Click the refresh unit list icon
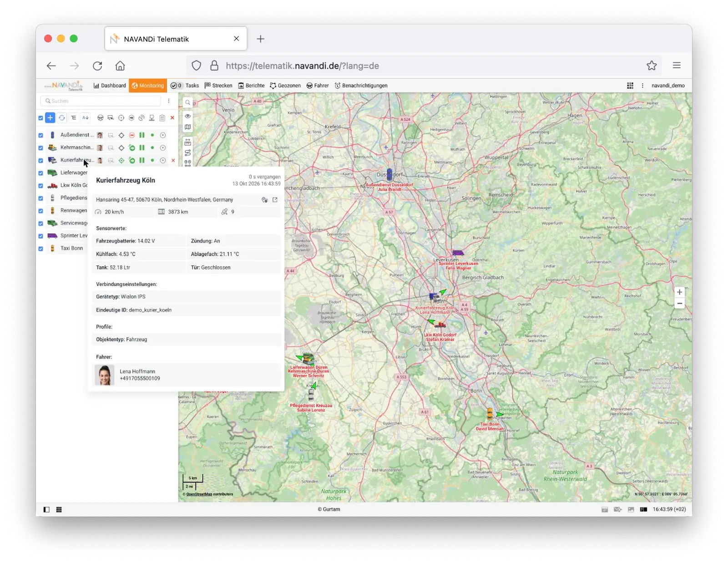 pyautogui.click(x=62, y=118)
